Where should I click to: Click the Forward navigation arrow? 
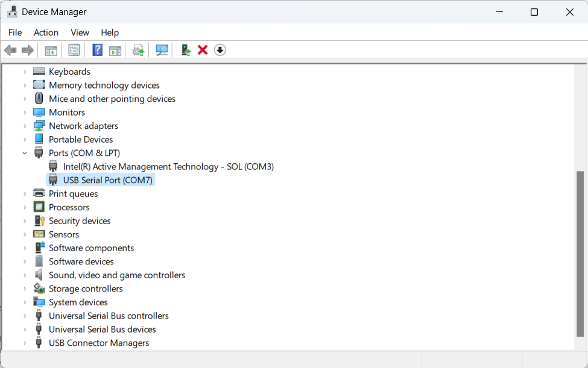[x=27, y=49]
